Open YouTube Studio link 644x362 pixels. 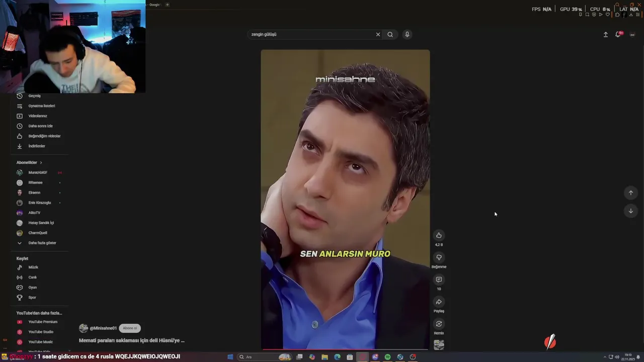pyautogui.click(x=39, y=332)
